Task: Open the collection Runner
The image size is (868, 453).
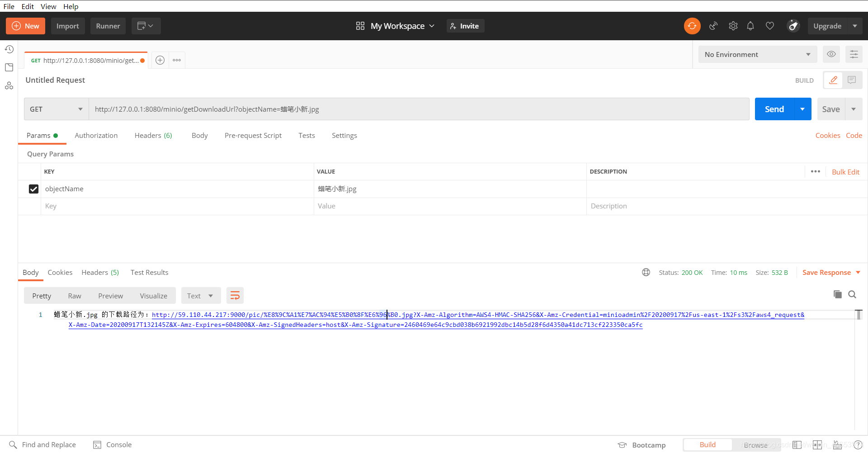Action: click(108, 26)
